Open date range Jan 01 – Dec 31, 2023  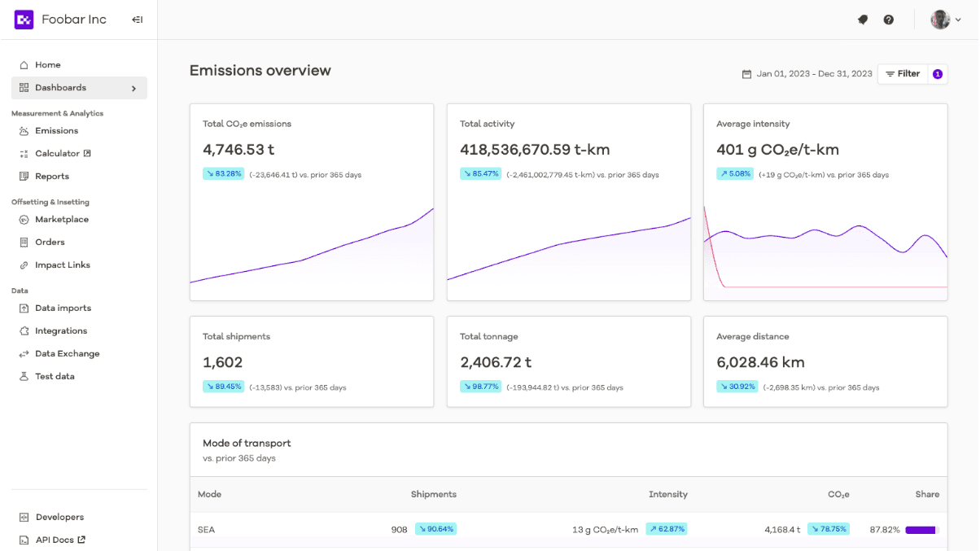tap(814, 74)
